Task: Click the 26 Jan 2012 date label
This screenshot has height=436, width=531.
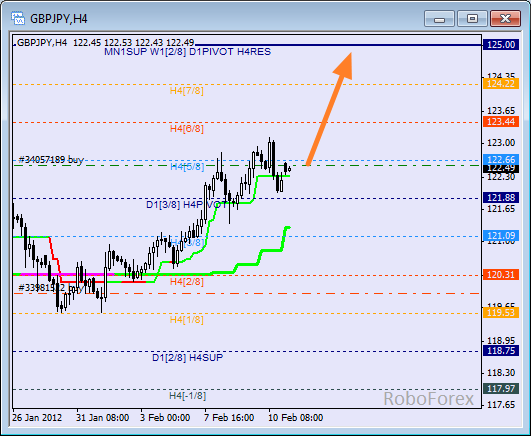Action: [x=37, y=418]
